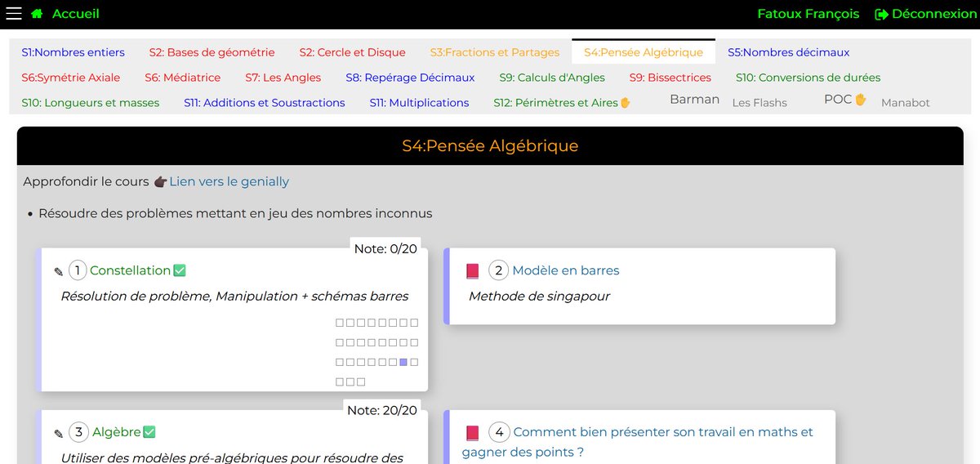Click the Methode de singapour description
Screen dimensions: 980x464
539,296
